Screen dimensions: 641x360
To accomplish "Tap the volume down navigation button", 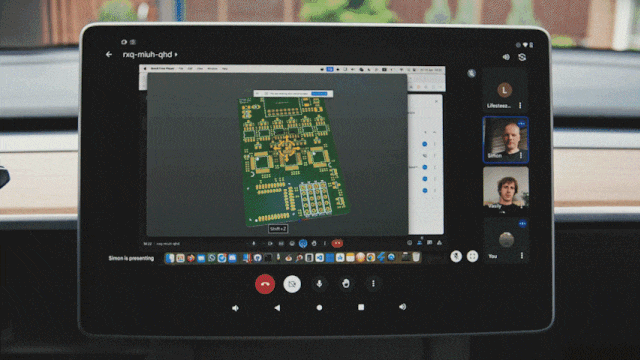I will coord(235,308).
